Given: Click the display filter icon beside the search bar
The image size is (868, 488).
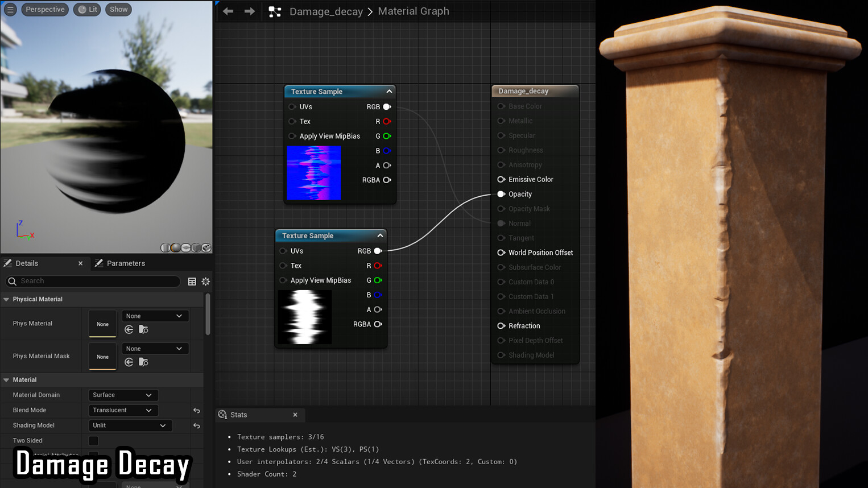Looking at the screenshot, I should click(x=192, y=281).
